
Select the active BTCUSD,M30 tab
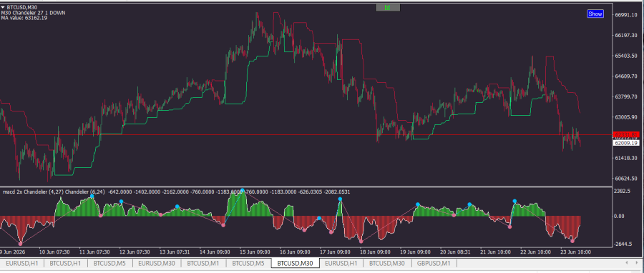click(296, 263)
